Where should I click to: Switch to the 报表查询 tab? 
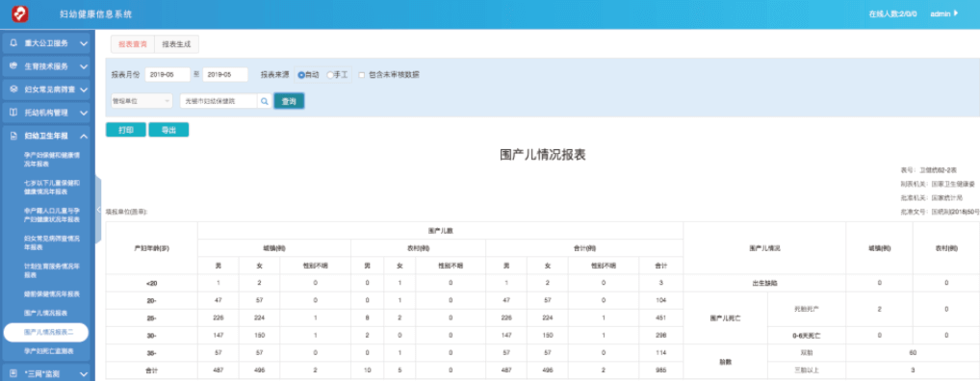pyautogui.click(x=133, y=44)
